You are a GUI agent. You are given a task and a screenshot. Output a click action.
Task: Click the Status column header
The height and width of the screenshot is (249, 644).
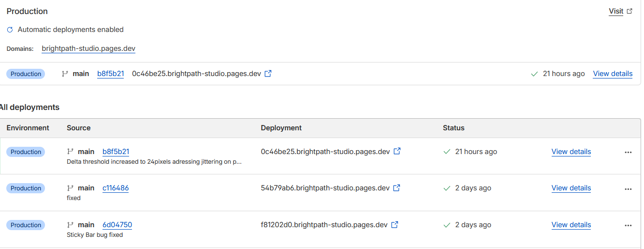click(454, 128)
